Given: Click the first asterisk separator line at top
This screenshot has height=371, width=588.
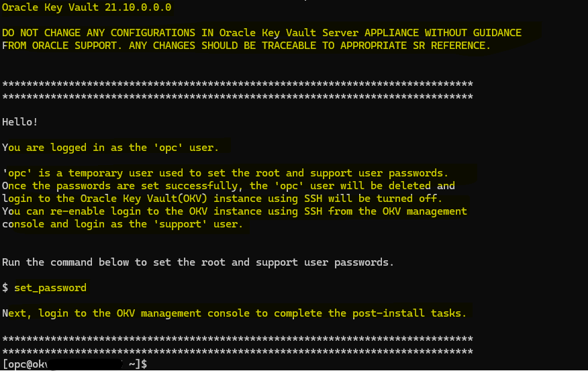Looking at the screenshot, I should coord(238,84).
